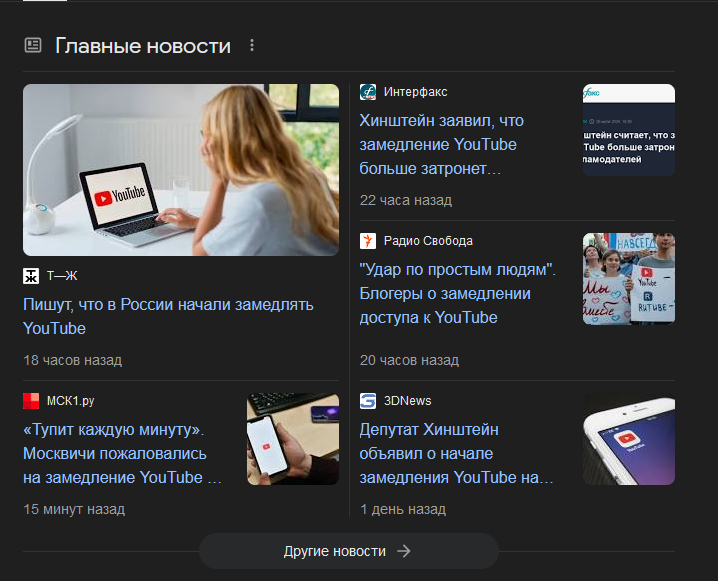Viewport: 718px width, 581px height.
Task: Click the Интерфакс source logo icon
Action: tap(368, 92)
